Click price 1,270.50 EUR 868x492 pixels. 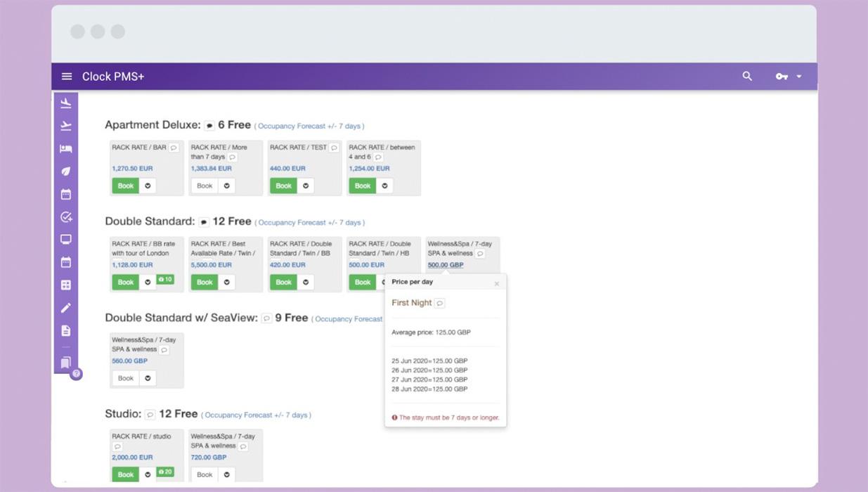[x=132, y=169]
